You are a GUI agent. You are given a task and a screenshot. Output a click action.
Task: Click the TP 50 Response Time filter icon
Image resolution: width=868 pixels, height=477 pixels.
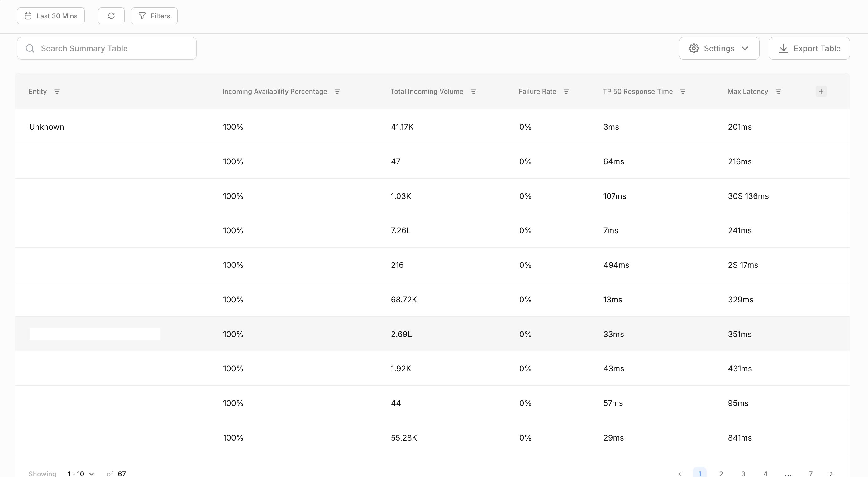tap(683, 92)
